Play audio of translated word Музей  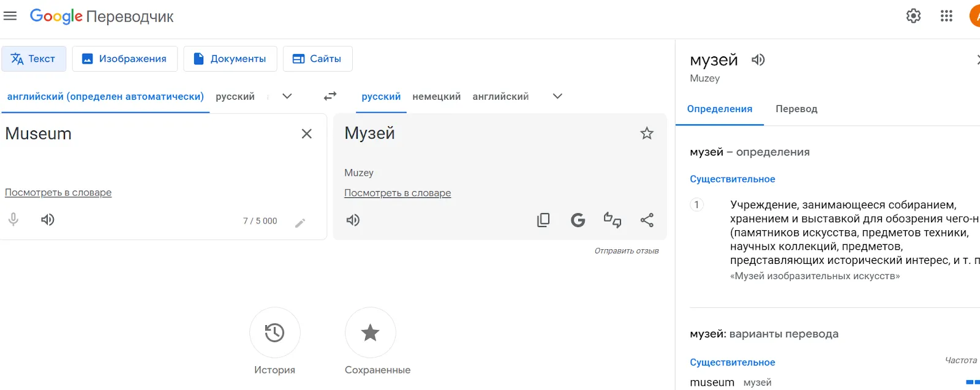[x=353, y=220]
